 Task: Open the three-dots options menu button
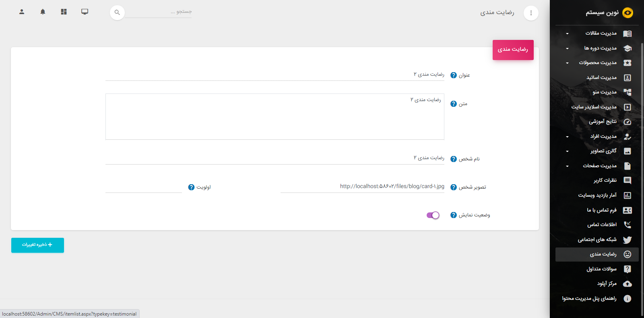531,13
